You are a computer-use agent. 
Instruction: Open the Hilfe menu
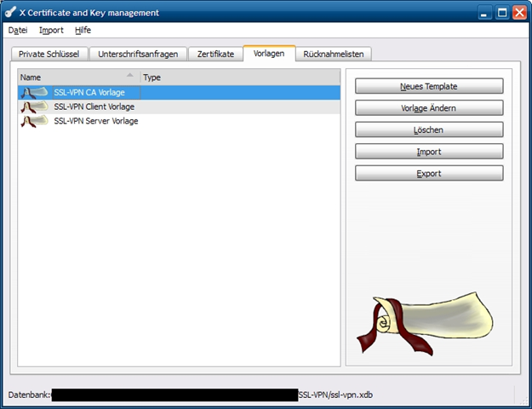[x=83, y=30]
